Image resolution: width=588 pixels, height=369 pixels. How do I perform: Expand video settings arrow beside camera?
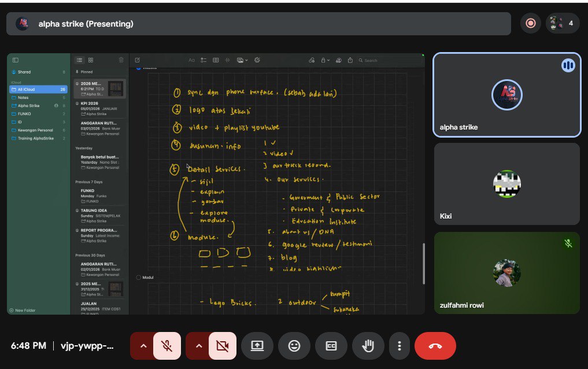[x=199, y=346]
